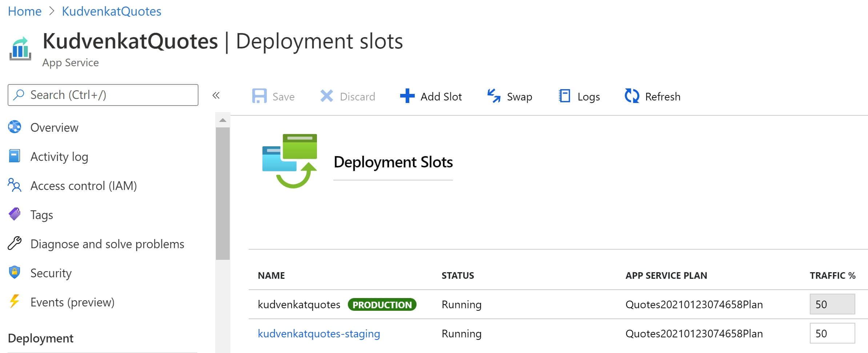Screen dimensions: 868x353
Task: Click the Discard button label
Action: (357, 97)
